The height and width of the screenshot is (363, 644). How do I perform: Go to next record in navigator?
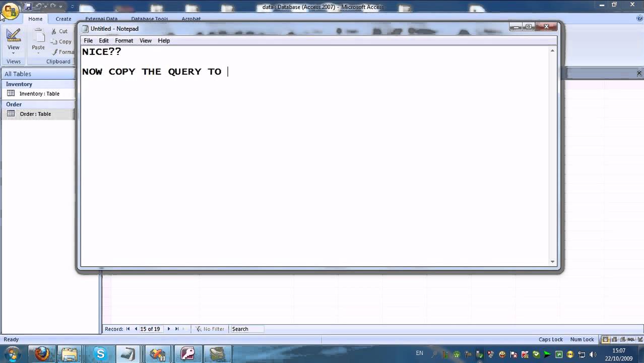pyautogui.click(x=169, y=329)
